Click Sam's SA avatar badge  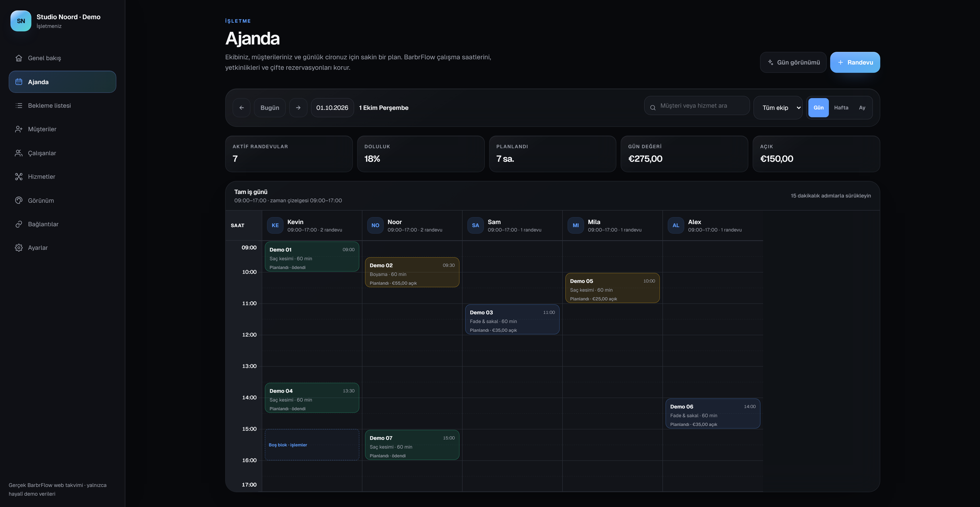[x=476, y=225]
